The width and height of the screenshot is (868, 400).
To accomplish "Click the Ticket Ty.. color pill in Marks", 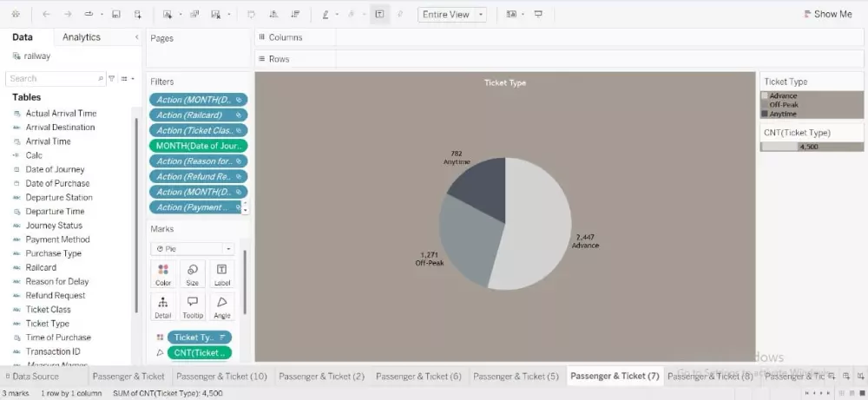I will coord(200,337).
